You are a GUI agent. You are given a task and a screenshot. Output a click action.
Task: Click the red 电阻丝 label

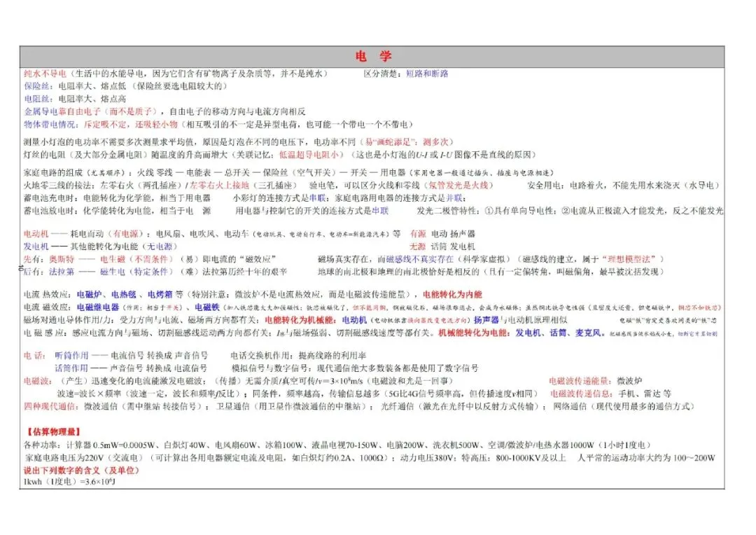point(37,98)
